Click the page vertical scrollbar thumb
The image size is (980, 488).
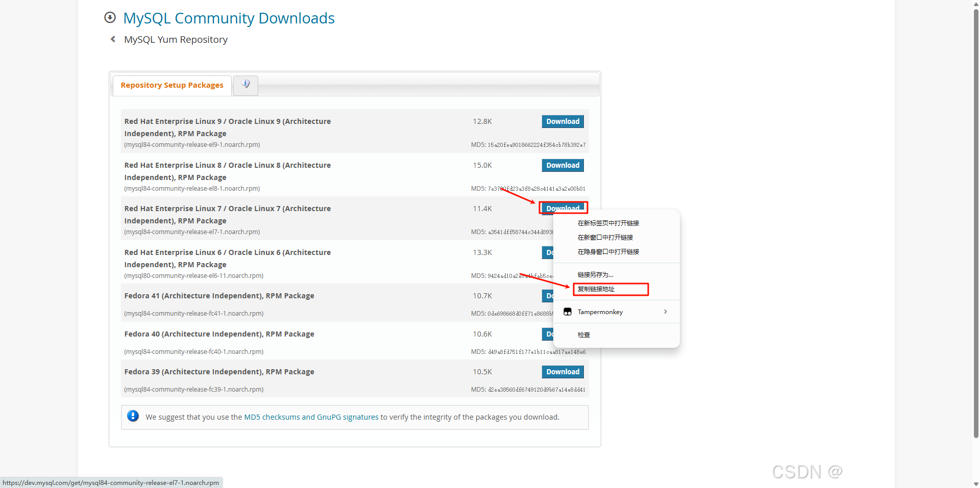click(x=976, y=223)
